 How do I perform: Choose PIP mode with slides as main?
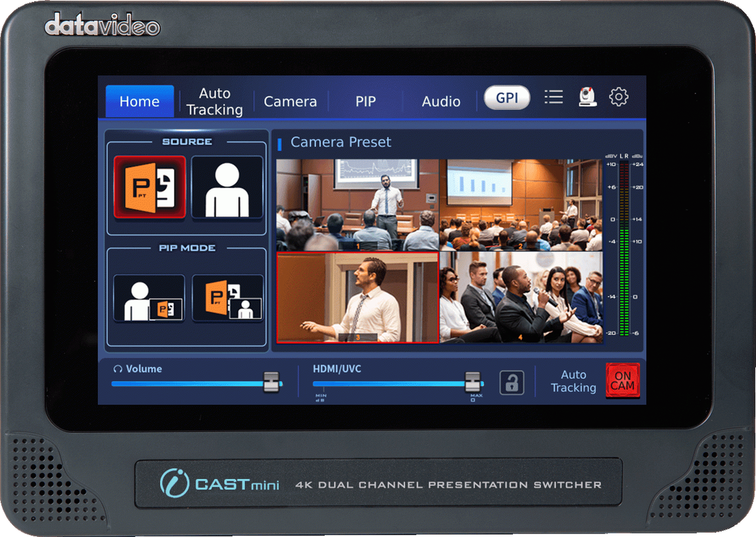(227, 298)
